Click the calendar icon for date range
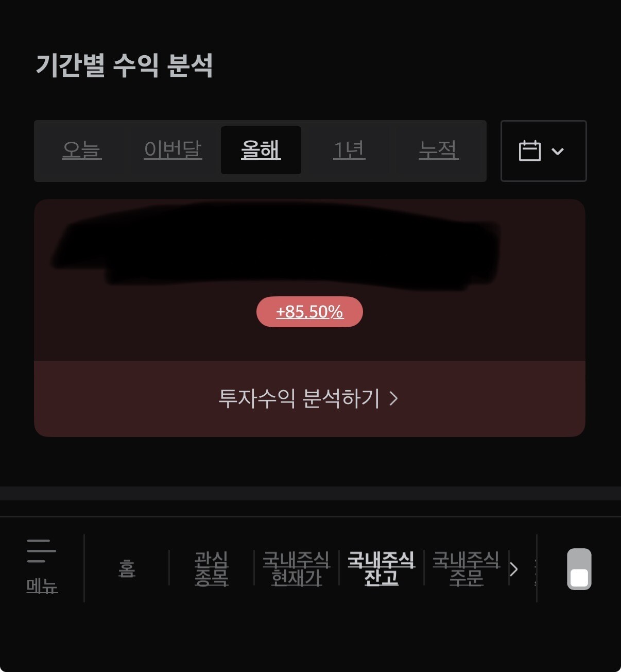Screen dimensions: 621x672 coord(530,151)
